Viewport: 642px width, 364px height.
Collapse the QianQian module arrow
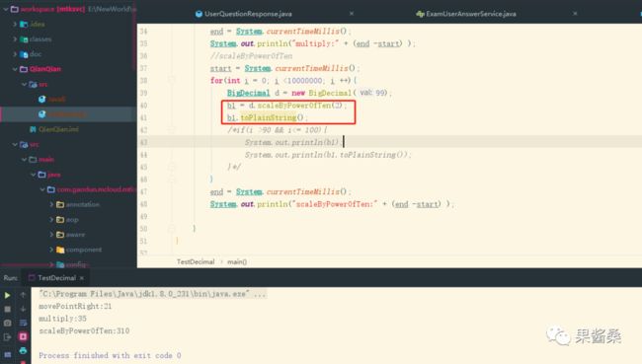coord(15,69)
